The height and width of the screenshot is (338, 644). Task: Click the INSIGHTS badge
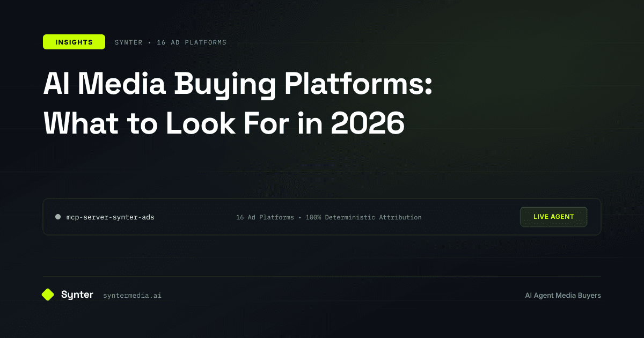click(74, 42)
